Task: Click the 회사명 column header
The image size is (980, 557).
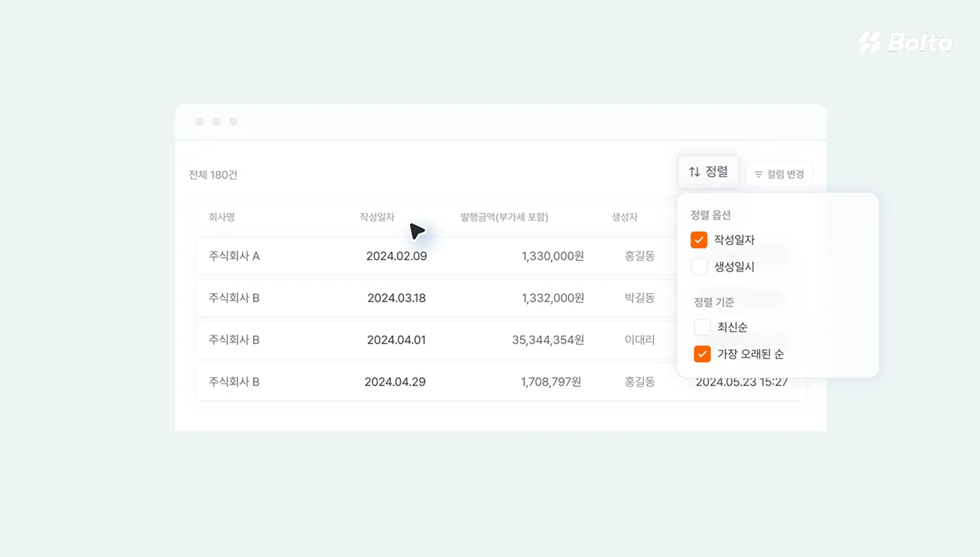Action: (221, 217)
